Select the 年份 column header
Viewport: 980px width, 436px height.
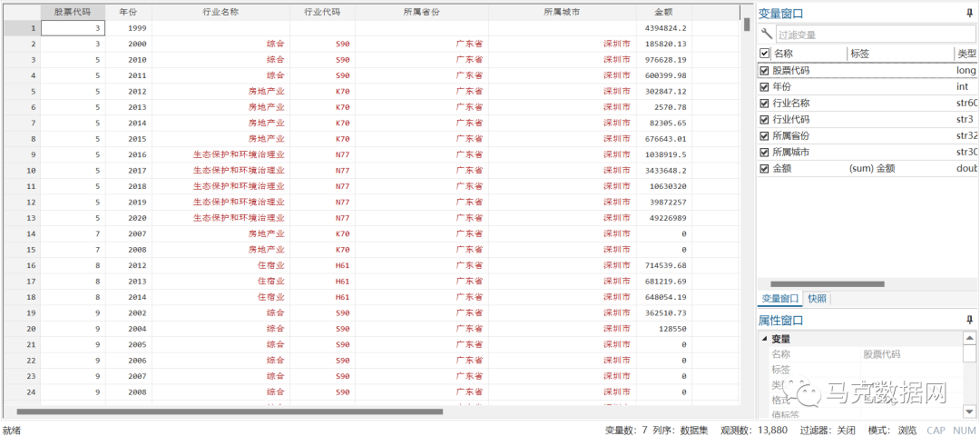(x=128, y=12)
